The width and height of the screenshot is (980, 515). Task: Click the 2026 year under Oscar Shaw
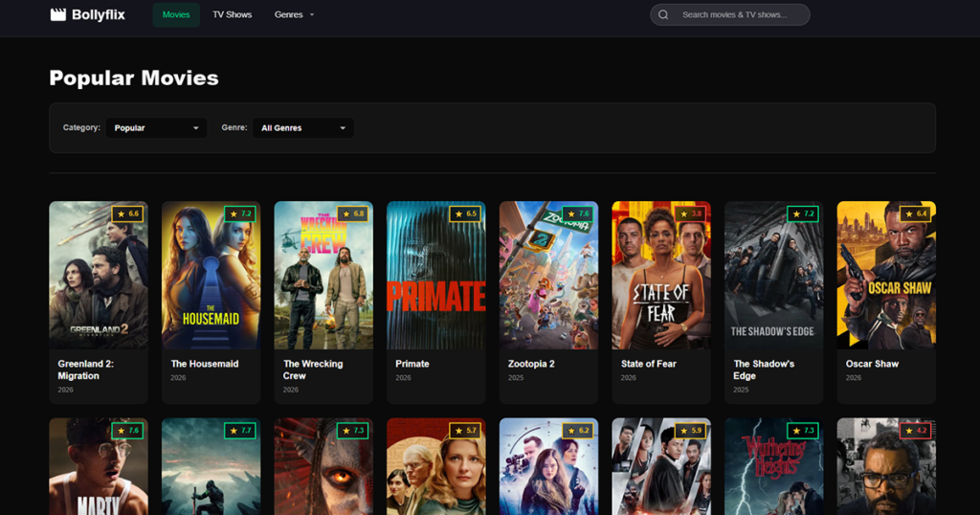coord(853,377)
